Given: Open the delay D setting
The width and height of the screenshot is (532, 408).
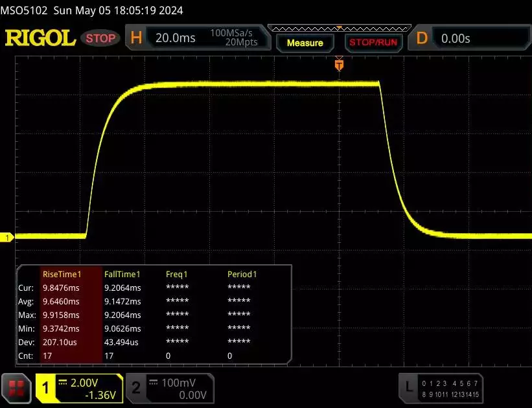Looking at the screenshot, I should [x=422, y=38].
